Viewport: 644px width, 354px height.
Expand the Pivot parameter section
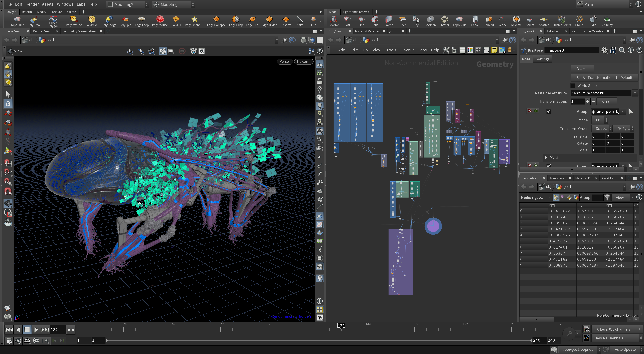coord(546,158)
